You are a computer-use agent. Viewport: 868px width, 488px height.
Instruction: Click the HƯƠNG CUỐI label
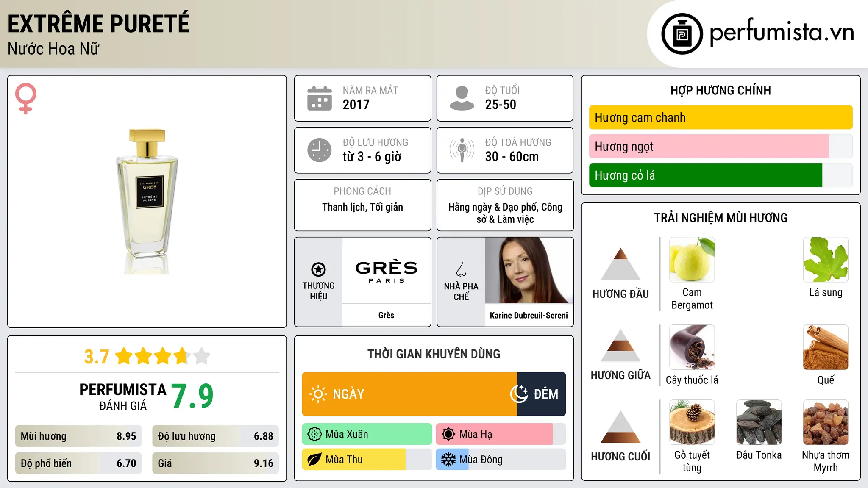(x=620, y=457)
